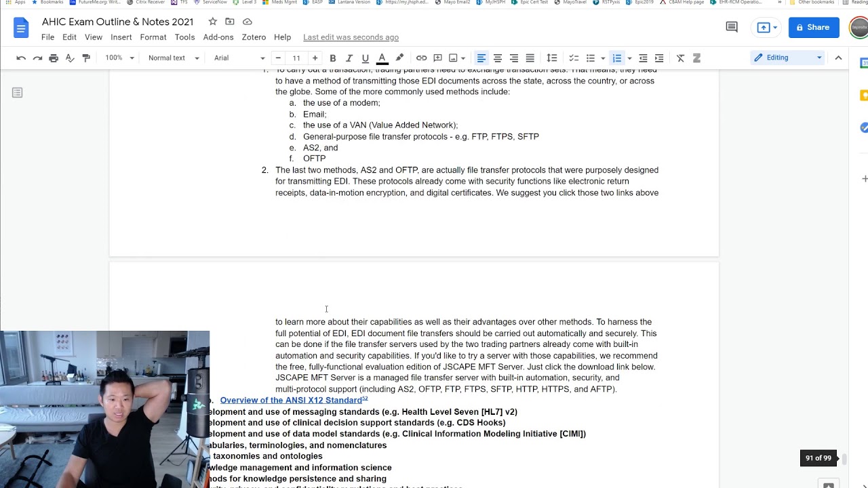Clear formatting from the selection

(x=680, y=58)
